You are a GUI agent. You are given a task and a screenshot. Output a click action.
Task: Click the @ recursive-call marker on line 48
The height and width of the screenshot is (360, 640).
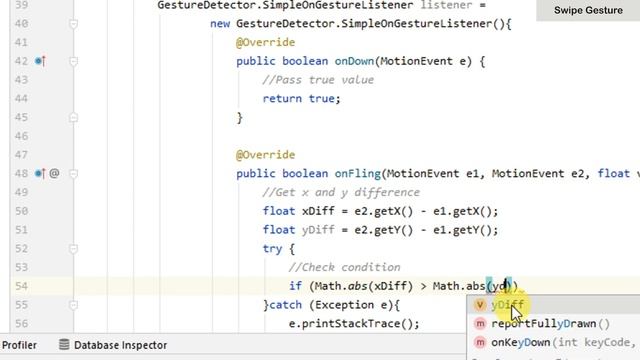coord(54,173)
